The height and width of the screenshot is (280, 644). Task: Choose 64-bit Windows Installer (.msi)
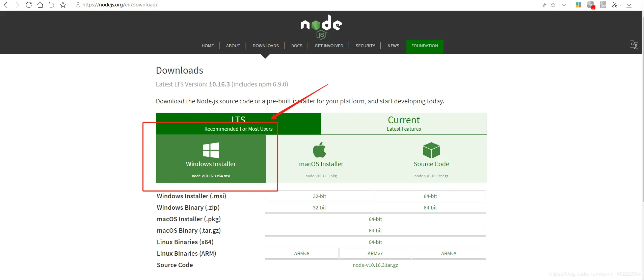click(x=430, y=196)
